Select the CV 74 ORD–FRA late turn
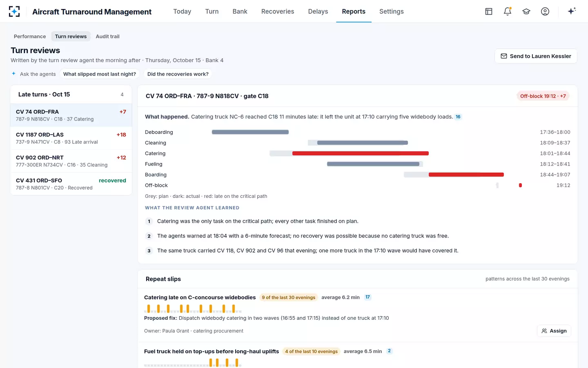This screenshot has width=588, height=368. pos(71,115)
